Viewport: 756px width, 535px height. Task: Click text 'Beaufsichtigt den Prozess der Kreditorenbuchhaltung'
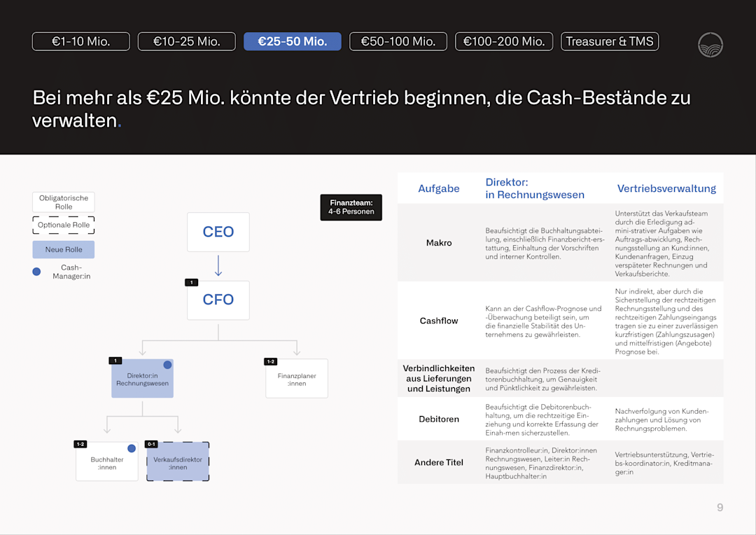pyautogui.click(x=543, y=379)
